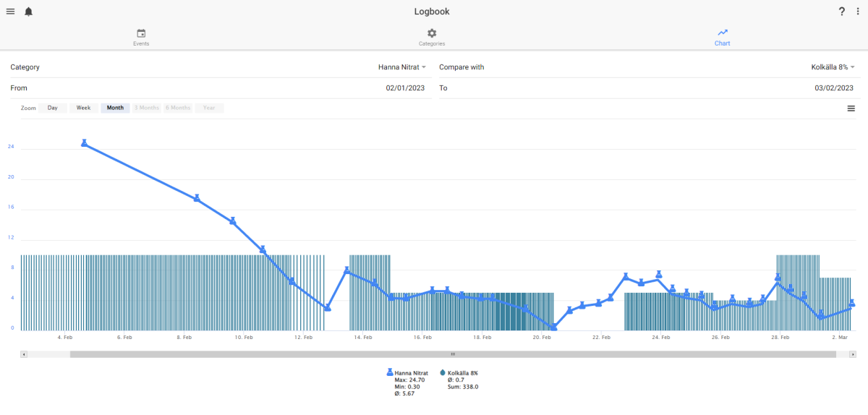
Task: Click the scrollbar left arrow button
Action: click(x=24, y=354)
